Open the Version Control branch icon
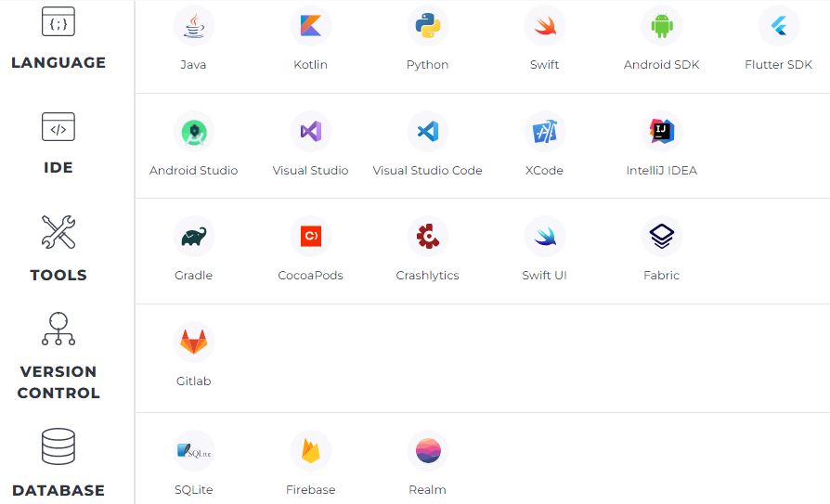The image size is (830, 504). [x=58, y=329]
